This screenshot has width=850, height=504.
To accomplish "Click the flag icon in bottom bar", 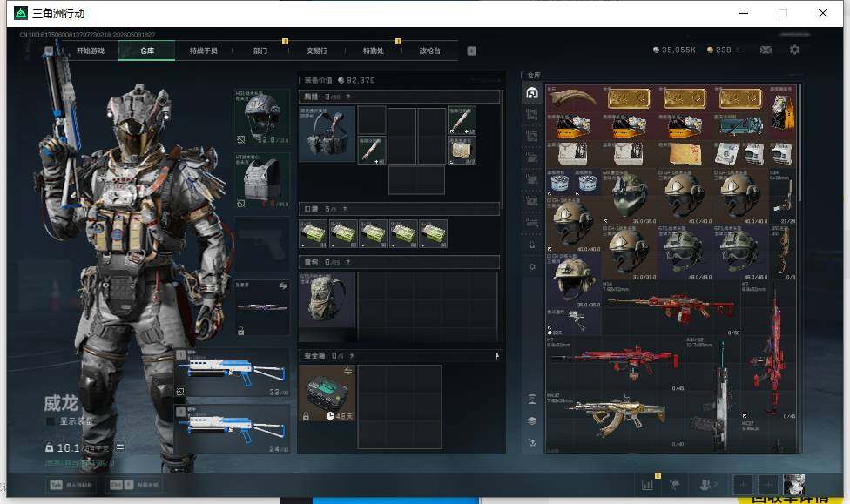I will (675, 485).
